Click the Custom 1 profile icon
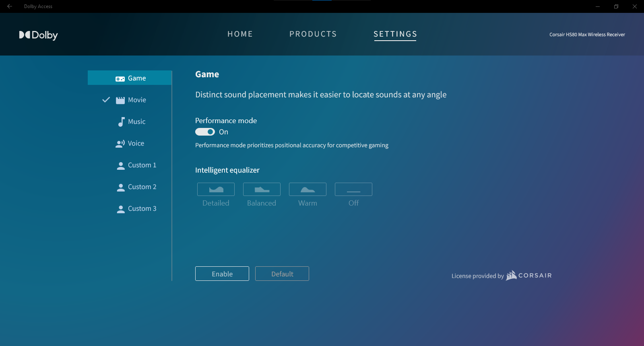 (x=121, y=166)
